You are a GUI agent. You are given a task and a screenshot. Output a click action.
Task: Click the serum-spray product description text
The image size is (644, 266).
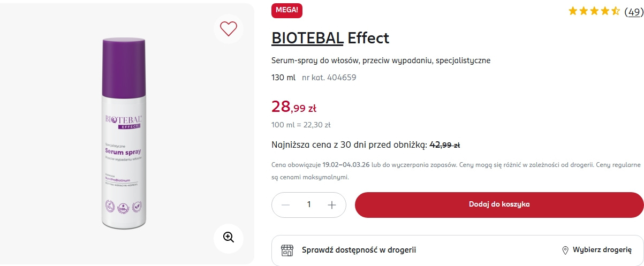click(381, 60)
